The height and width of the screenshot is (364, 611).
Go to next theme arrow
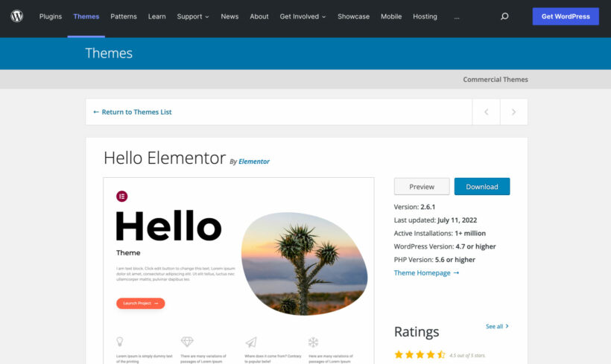[x=513, y=112]
